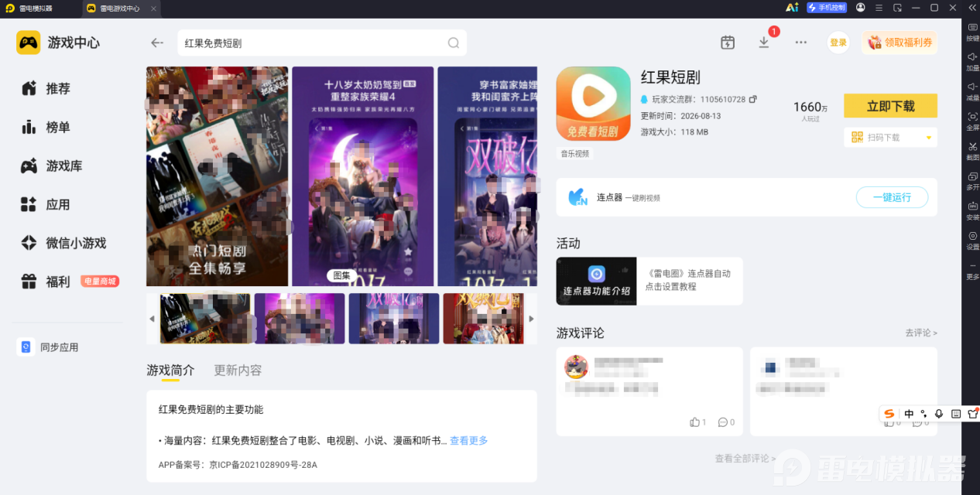The image size is (980, 495).
Task: Show previous thumbnails with left arrow
Action: click(x=152, y=319)
